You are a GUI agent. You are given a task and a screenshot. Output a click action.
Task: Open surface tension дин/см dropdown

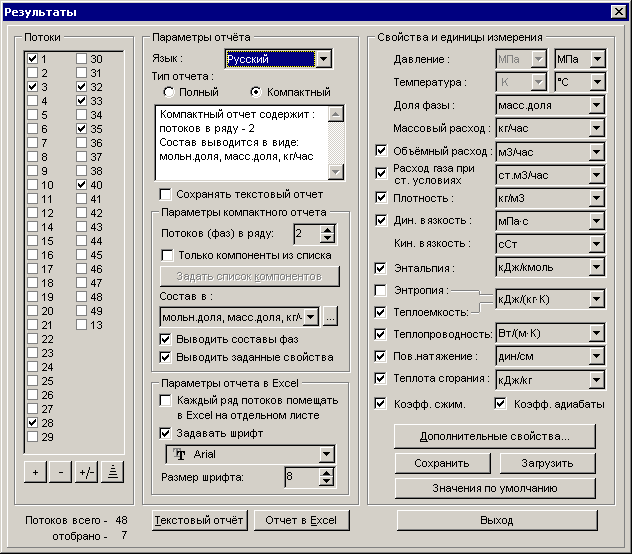[596, 356]
